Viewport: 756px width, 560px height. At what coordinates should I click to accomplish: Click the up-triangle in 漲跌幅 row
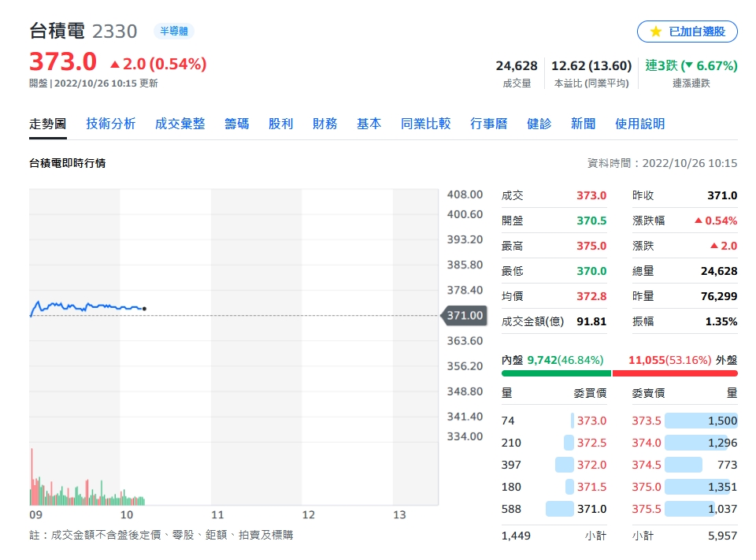699,221
